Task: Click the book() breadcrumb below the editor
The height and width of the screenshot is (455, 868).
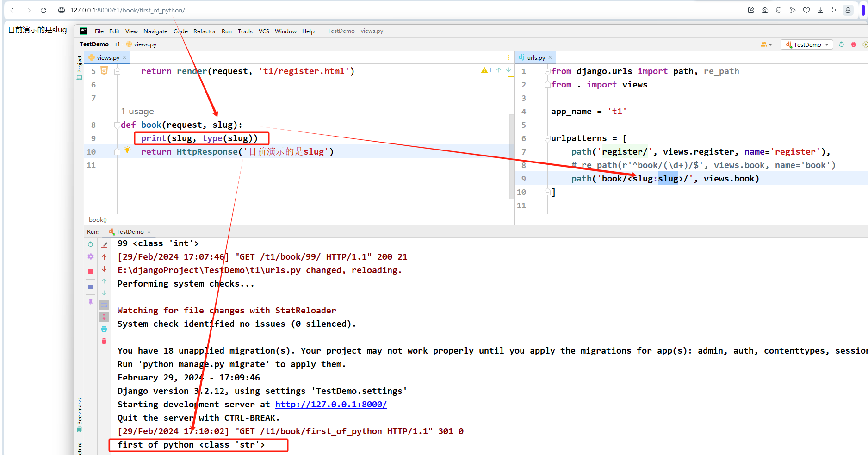Action: (x=98, y=220)
